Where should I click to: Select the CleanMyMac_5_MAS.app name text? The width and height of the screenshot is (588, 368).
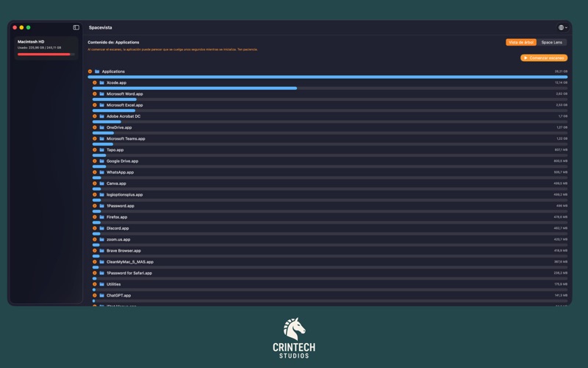pyautogui.click(x=130, y=262)
